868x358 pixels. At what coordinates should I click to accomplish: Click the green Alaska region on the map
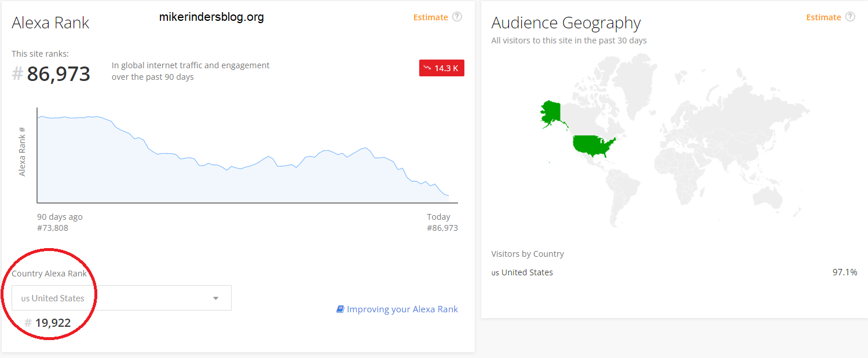point(552,112)
